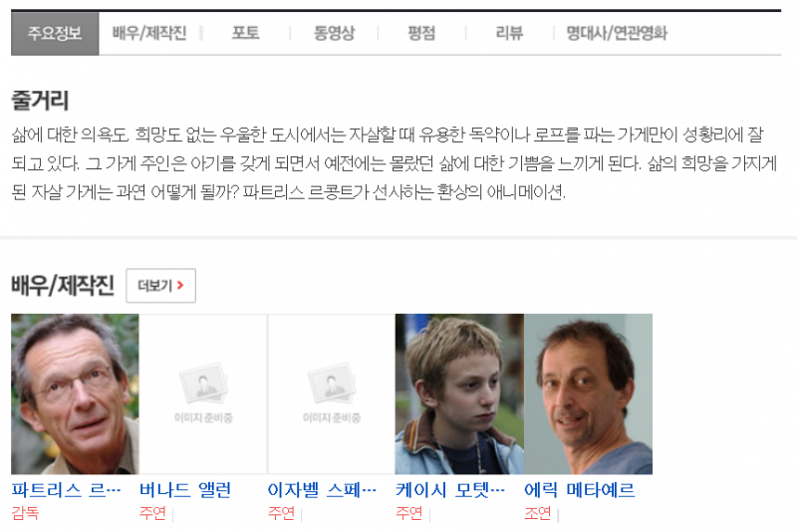Click the 에릭 메타예르 name link
The image size is (797, 532).
(580, 490)
